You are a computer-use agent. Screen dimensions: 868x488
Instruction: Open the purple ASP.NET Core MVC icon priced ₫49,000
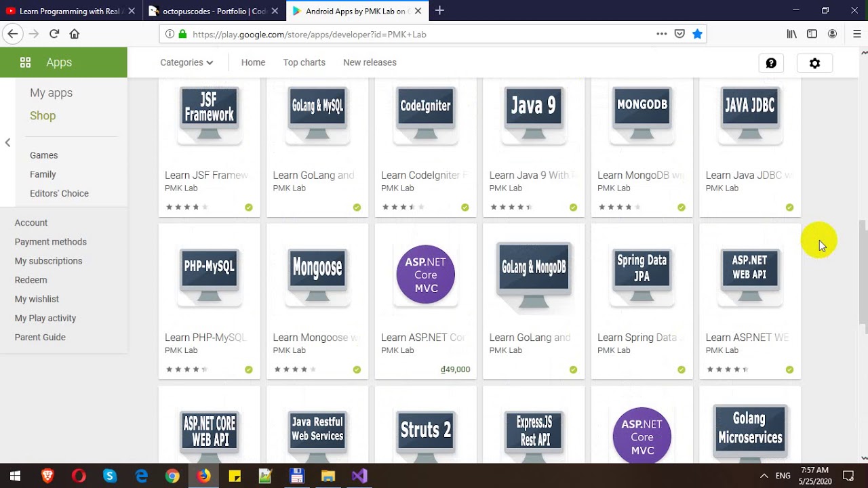[425, 274]
